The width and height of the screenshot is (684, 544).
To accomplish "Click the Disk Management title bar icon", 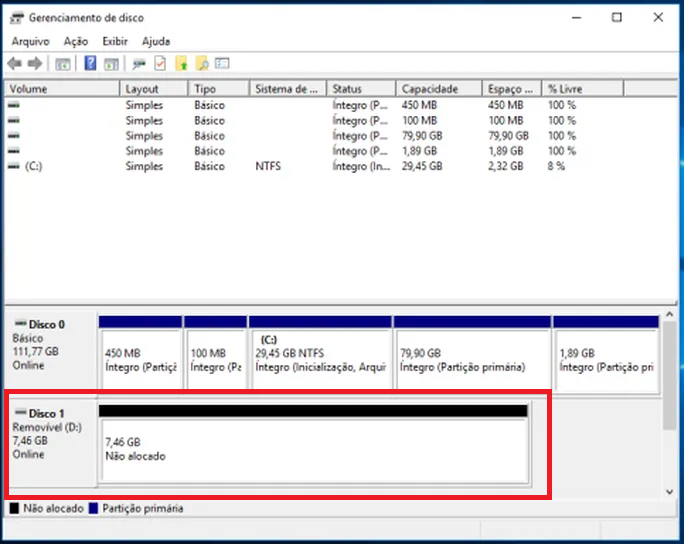I will pos(17,18).
